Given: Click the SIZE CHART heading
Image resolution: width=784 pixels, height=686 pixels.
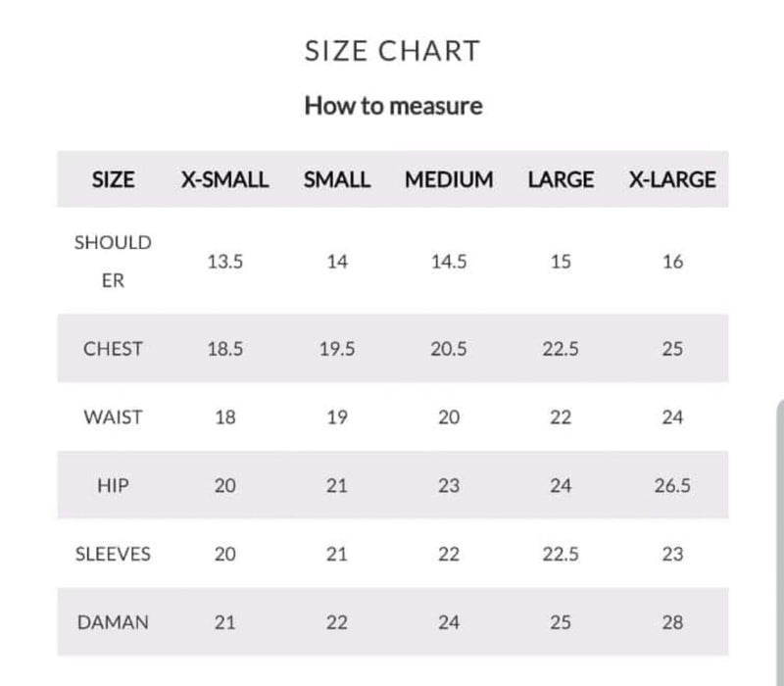Looking at the screenshot, I should tap(392, 52).
